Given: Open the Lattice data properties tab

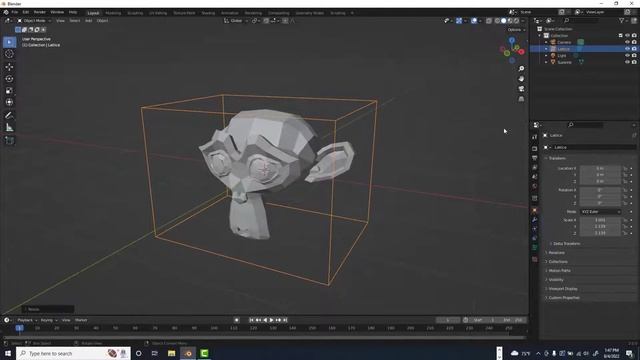Looking at the screenshot, I should pyautogui.click(x=535, y=248).
